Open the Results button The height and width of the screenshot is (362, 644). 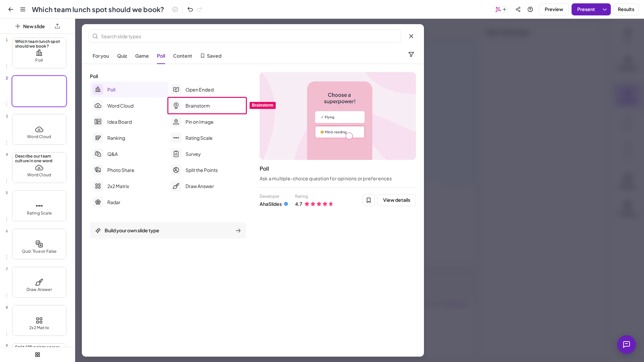pyautogui.click(x=626, y=9)
